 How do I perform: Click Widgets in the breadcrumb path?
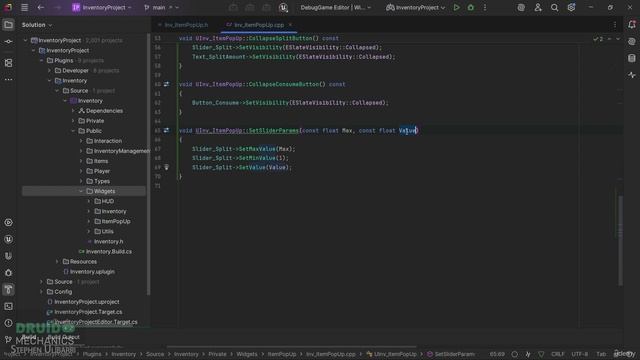click(247, 354)
